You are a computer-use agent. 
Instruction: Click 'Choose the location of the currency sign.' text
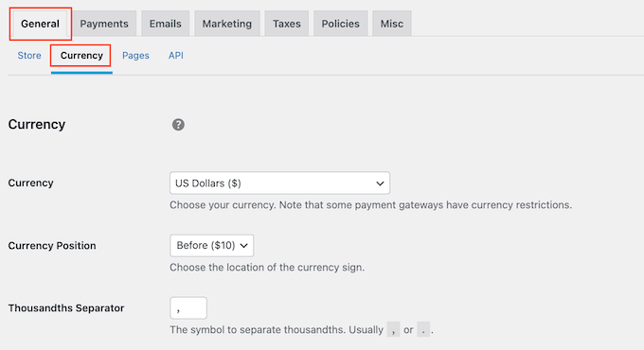267,268
